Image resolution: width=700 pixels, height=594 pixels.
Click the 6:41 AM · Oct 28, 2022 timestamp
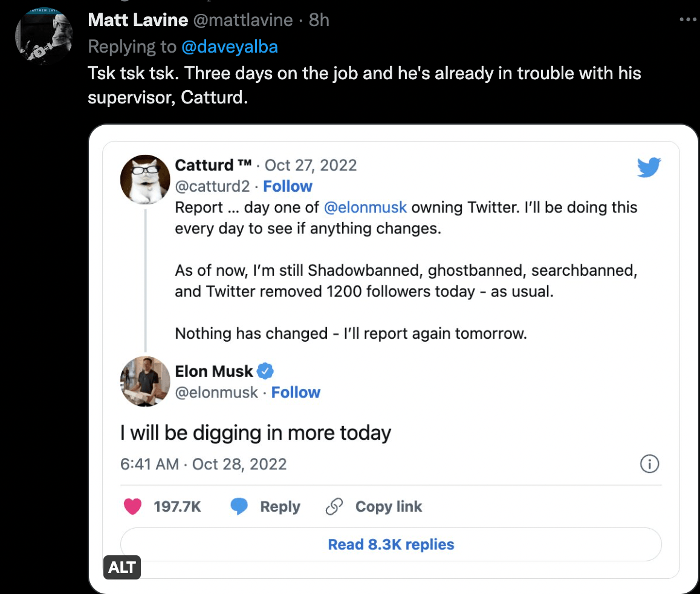pos(203,464)
